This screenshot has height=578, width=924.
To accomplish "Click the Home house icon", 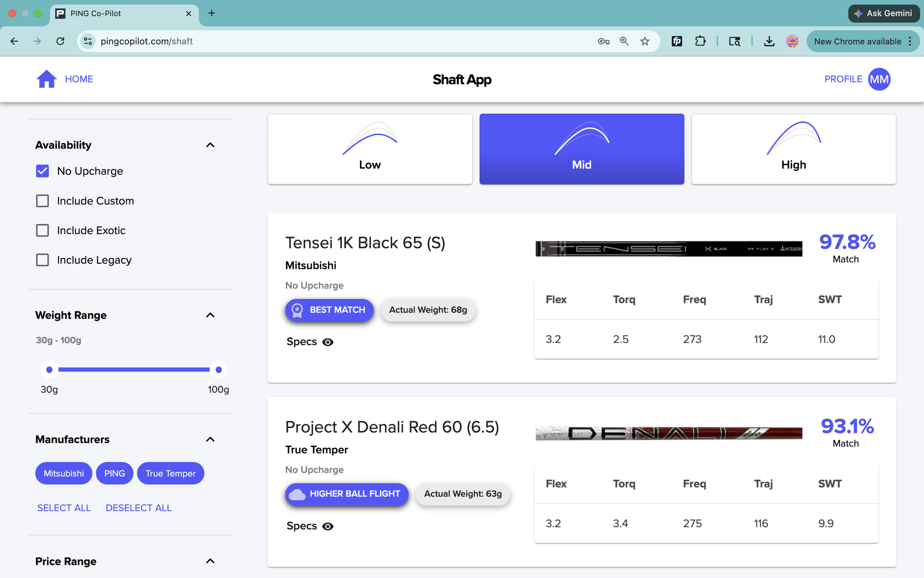I will click(x=46, y=79).
